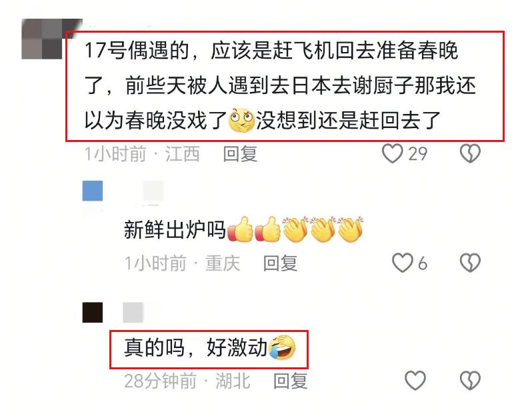
Task: Reply to the 湖北 comment via 回复
Action: point(291,381)
